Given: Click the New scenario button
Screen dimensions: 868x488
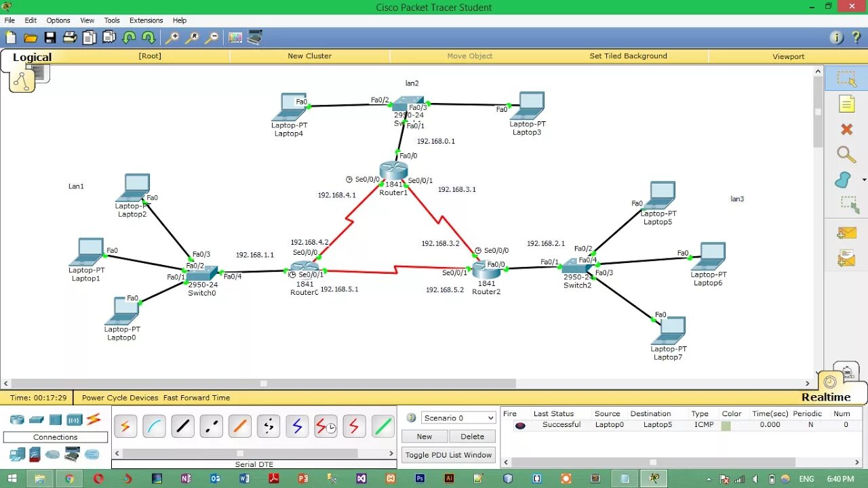Looking at the screenshot, I should (x=425, y=436).
